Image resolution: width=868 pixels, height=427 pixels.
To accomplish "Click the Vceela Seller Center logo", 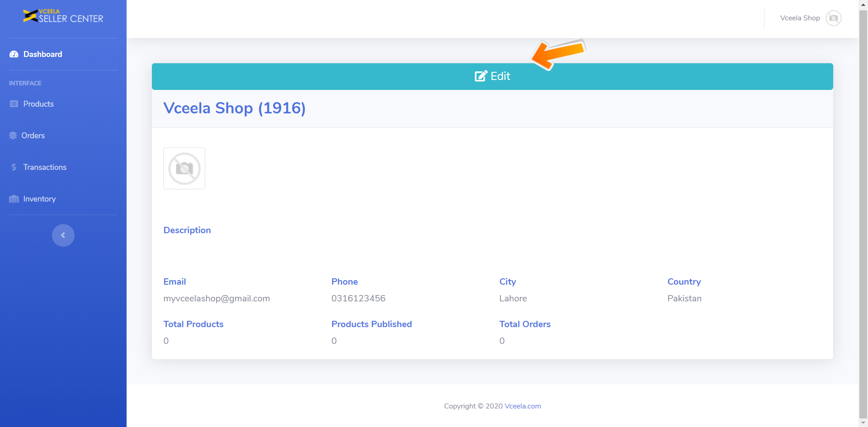I will pyautogui.click(x=63, y=16).
